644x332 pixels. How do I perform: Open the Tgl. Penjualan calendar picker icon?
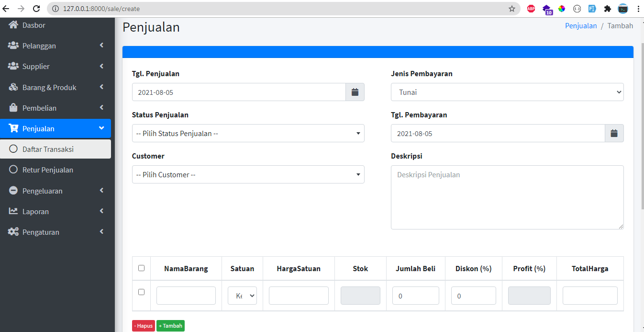click(355, 92)
